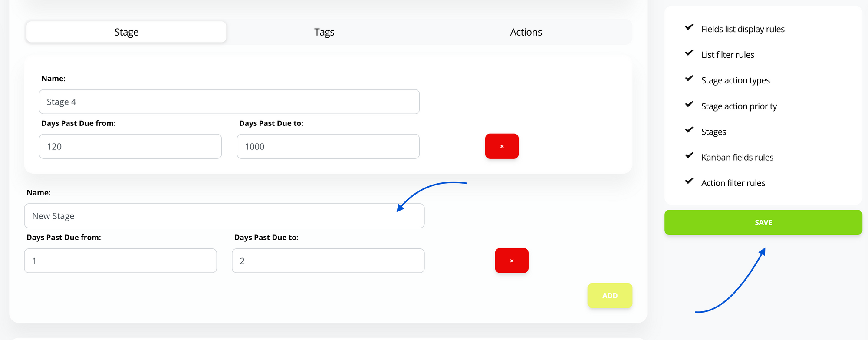The image size is (868, 340).
Task: Click the New Stage name field
Action: tap(224, 216)
